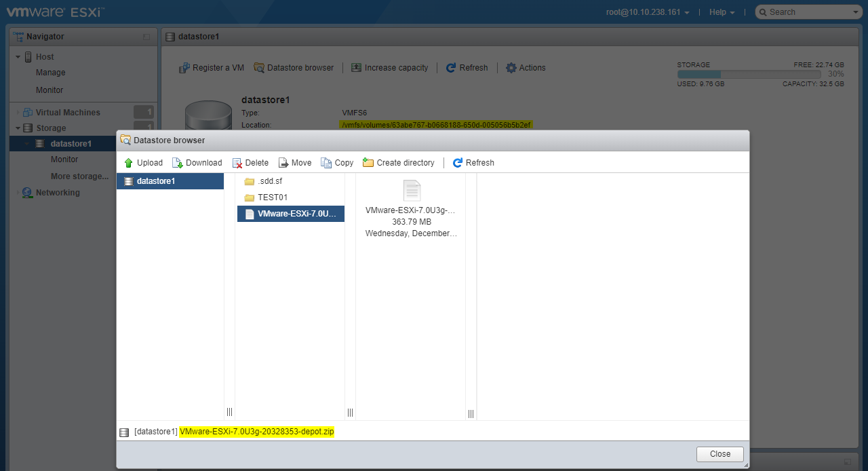
Task: Click the Download toolbar icon
Action: point(178,163)
